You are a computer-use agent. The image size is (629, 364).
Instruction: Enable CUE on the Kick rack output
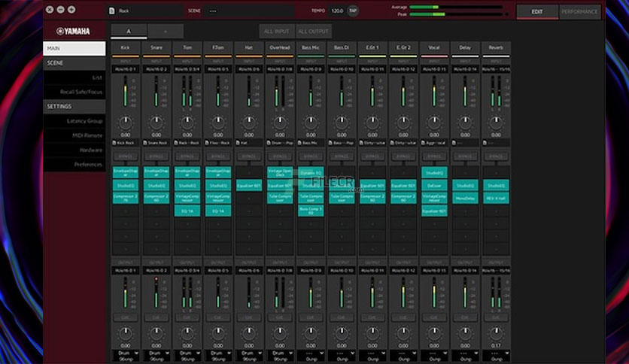(126, 317)
